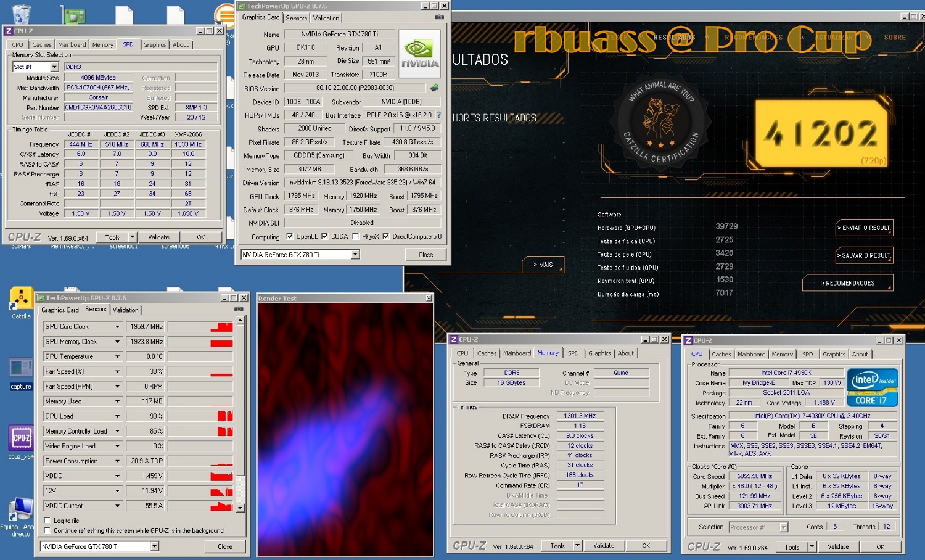Open Tools dropdown arrow in CPU-Z Memory window
925x560 pixels.
[577, 546]
